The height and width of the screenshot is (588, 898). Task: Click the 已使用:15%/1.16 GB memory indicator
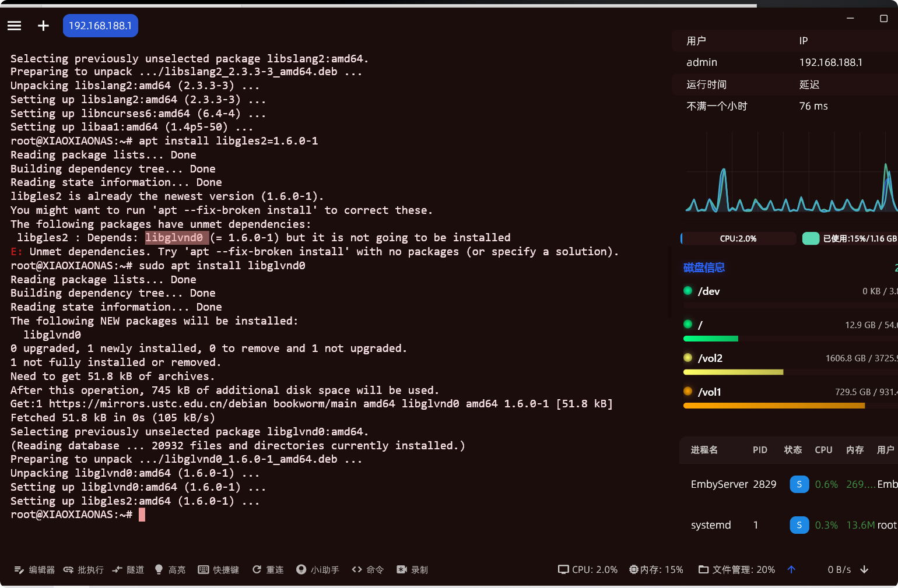(x=850, y=238)
